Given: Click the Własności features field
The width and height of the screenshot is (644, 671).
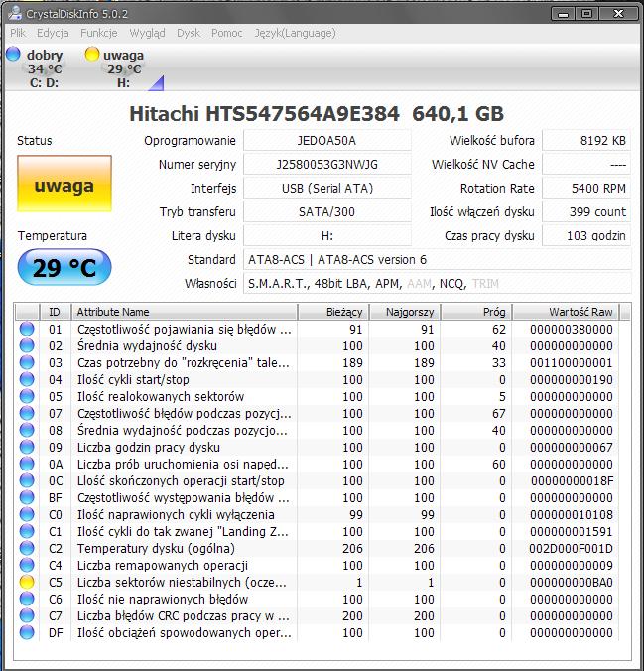Looking at the screenshot, I should tap(437, 283).
